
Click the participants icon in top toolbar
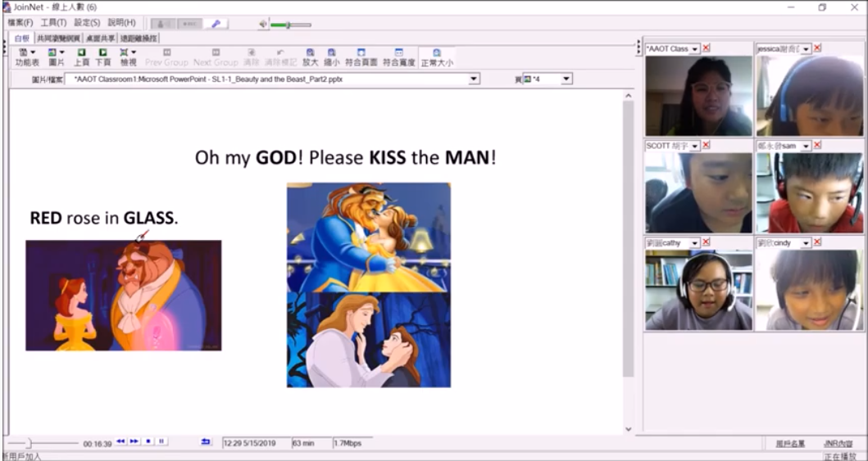click(163, 24)
